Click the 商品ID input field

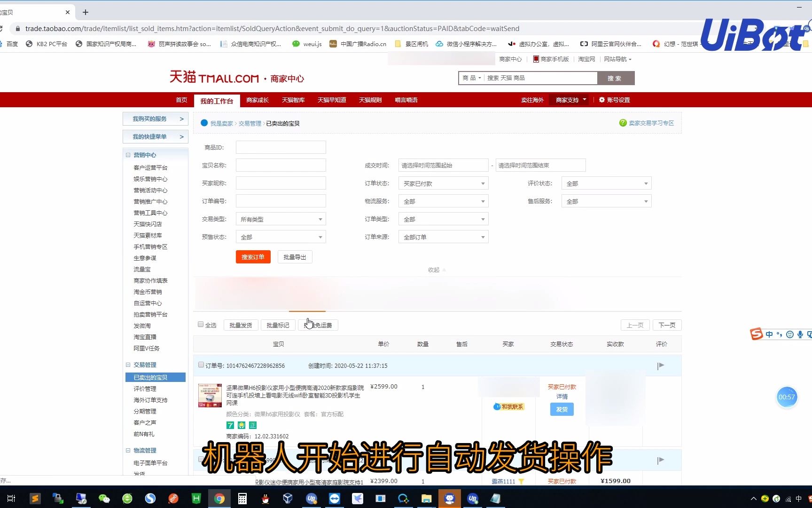(x=281, y=147)
